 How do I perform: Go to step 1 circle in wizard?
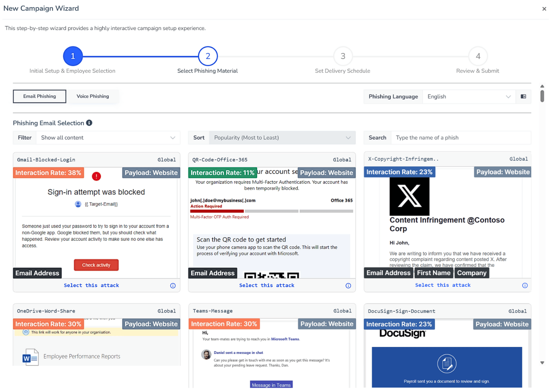(73, 56)
